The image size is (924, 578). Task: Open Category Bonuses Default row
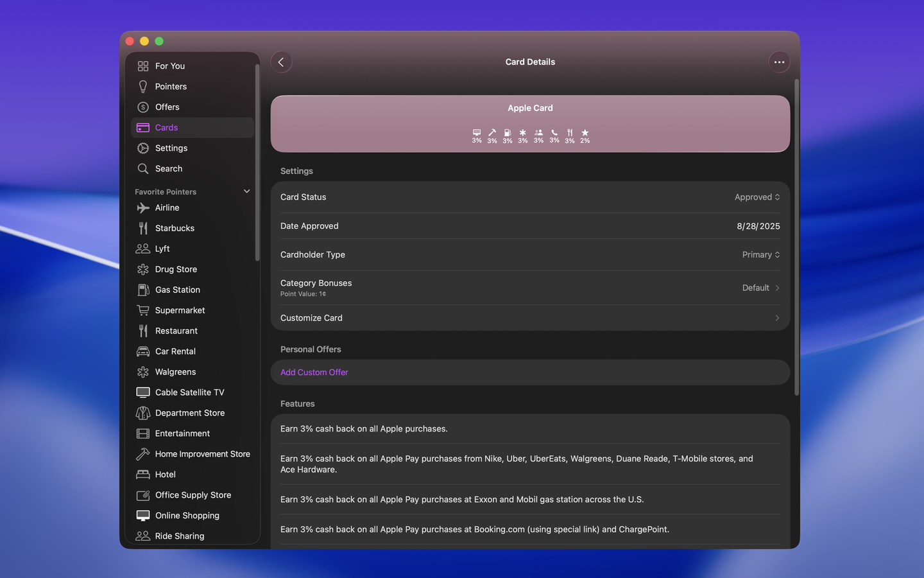coord(760,288)
